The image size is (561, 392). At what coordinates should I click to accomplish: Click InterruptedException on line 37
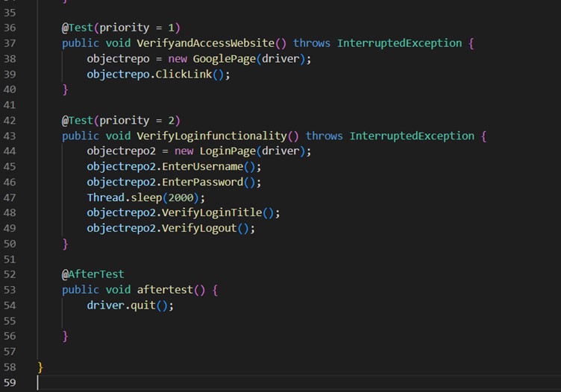point(399,43)
